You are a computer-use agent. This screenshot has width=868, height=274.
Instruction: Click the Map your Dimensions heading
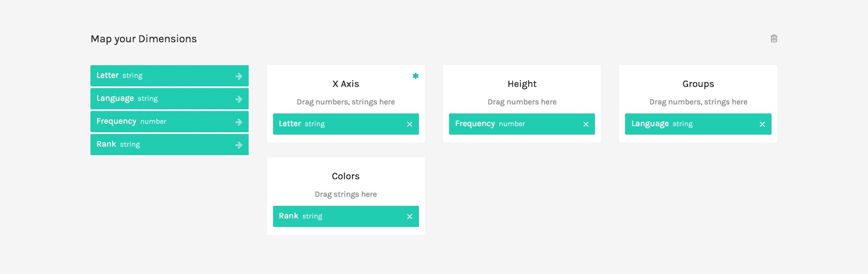click(143, 38)
